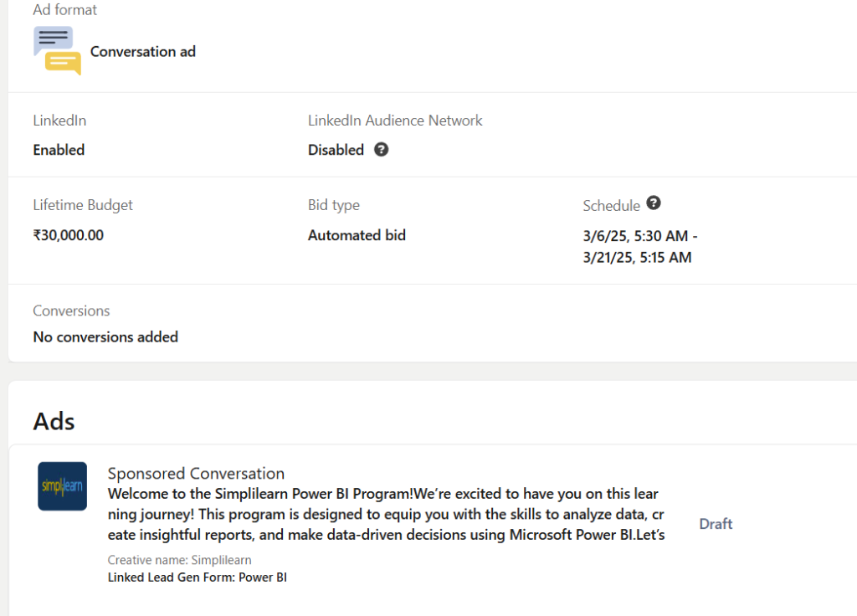
Task: Select the Sponsored Conversation ad title
Action: (196, 473)
